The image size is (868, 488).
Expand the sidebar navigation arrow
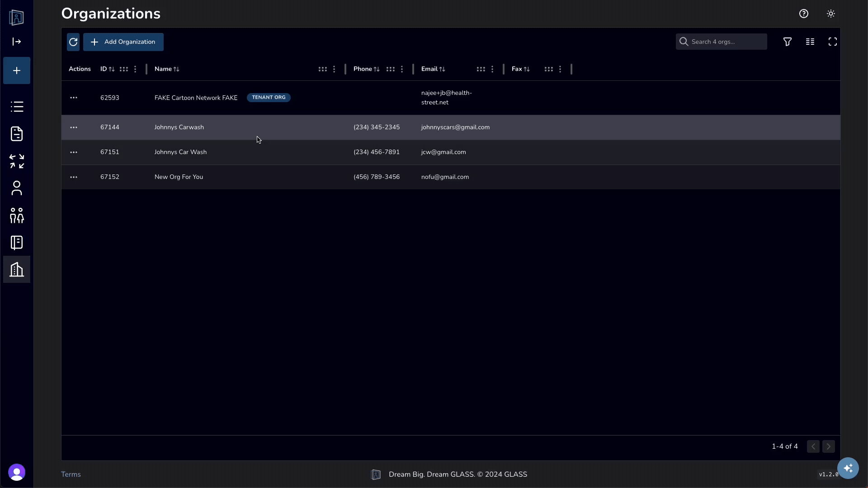[17, 42]
